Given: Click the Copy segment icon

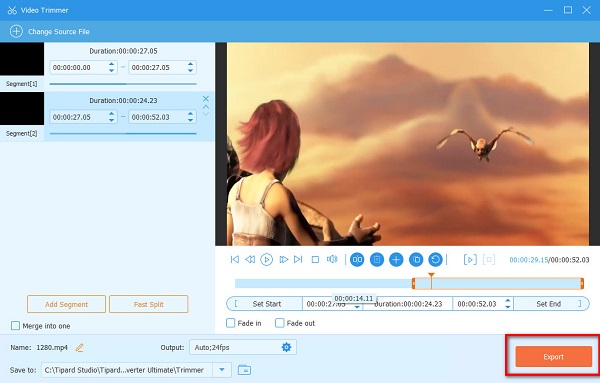Looking at the screenshot, I should pos(416,260).
